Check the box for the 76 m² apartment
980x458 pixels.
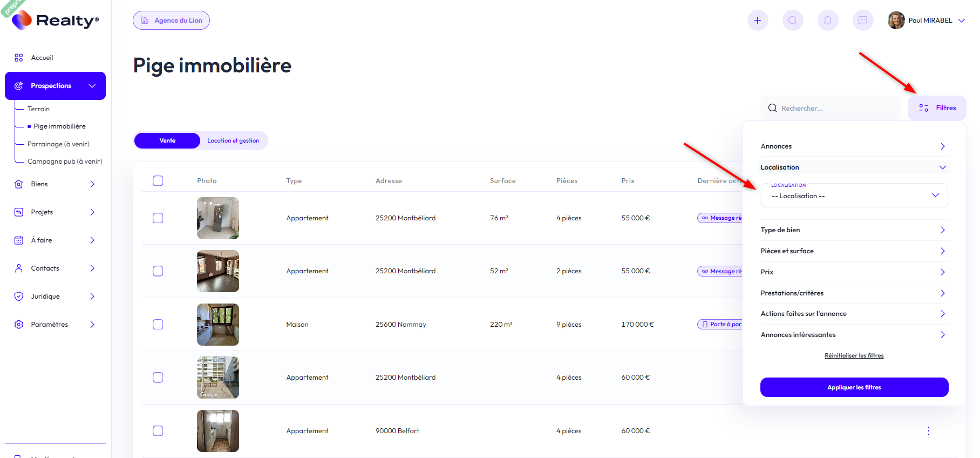pos(158,218)
